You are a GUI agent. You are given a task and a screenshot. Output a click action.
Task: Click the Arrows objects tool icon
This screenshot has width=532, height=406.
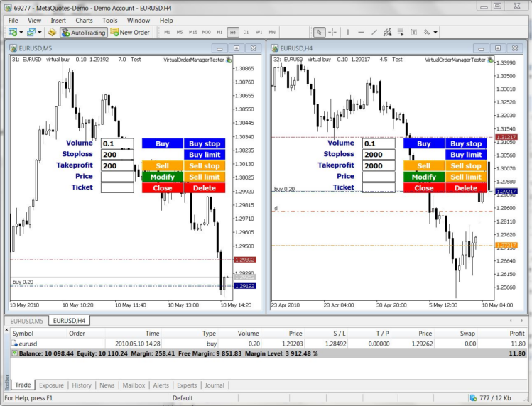click(x=427, y=33)
